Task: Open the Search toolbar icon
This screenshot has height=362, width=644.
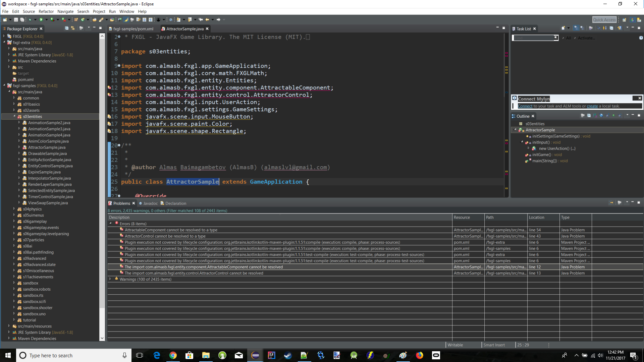Action: [101, 19]
